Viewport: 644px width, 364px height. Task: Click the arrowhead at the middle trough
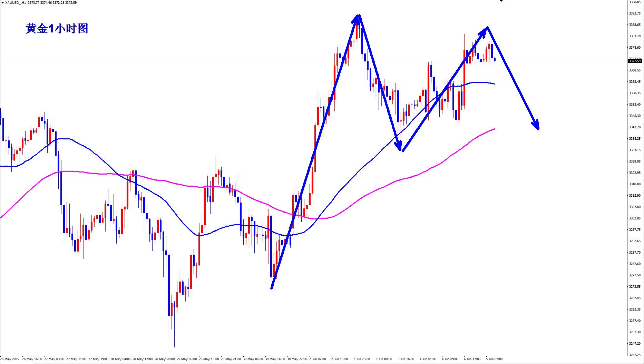[x=401, y=150]
